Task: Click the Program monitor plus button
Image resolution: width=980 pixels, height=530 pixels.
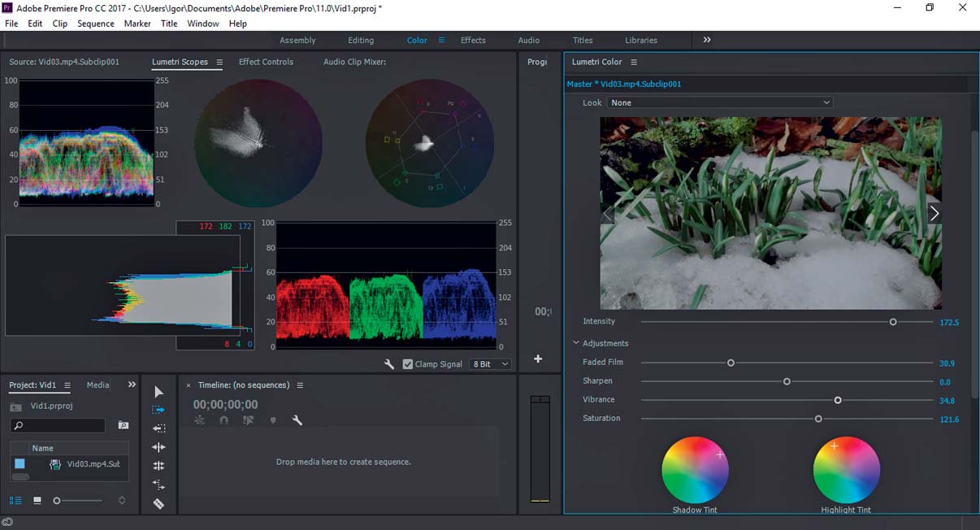Action: pos(538,358)
